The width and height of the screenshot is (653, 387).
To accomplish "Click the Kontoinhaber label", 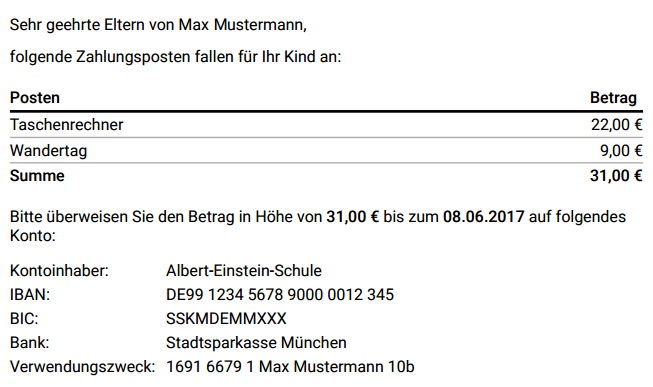I will (x=59, y=271).
